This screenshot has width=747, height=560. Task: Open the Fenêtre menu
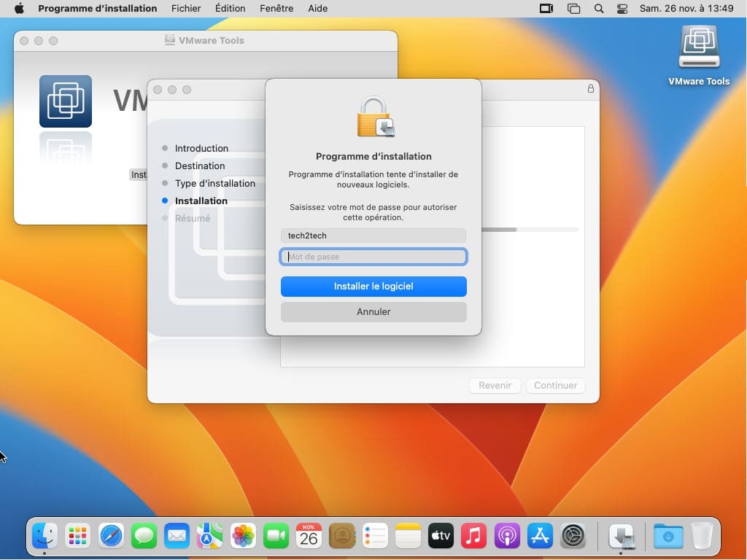tap(276, 9)
